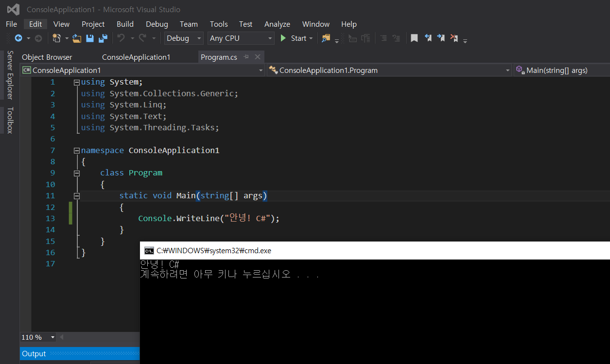Open the Team menu
The width and height of the screenshot is (610, 364).
(189, 24)
